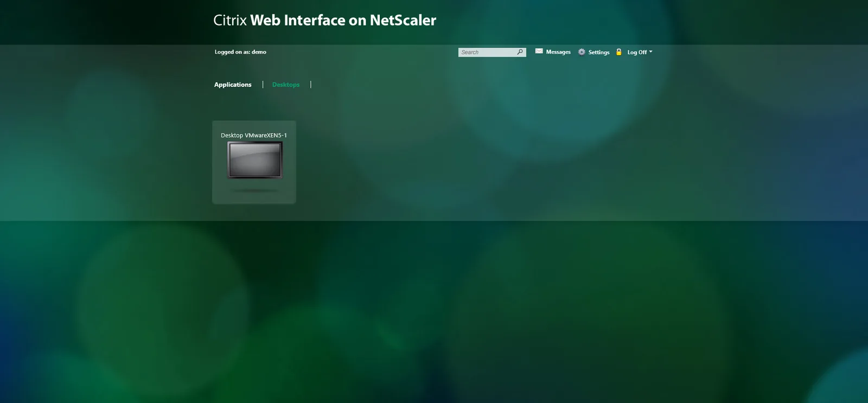Switch to the Applications tab
This screenshot has width=868, height=403.
point(233,85)
